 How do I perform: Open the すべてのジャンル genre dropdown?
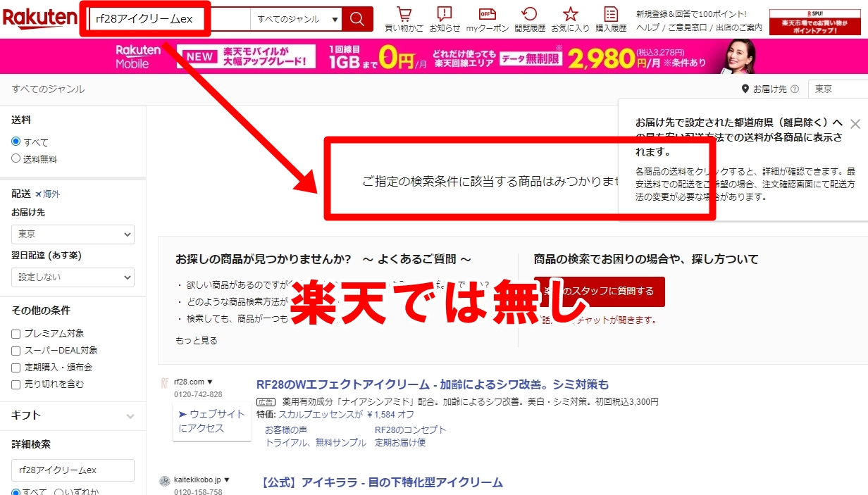coord(296,19)
